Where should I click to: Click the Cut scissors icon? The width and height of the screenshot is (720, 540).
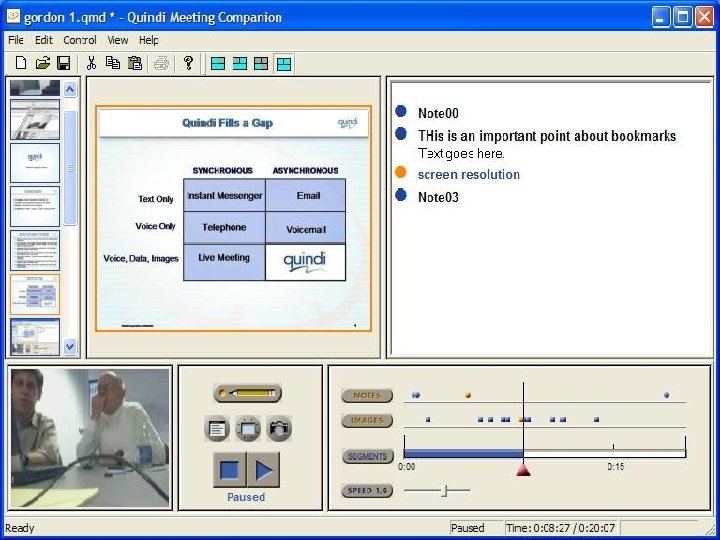(91, 63)
